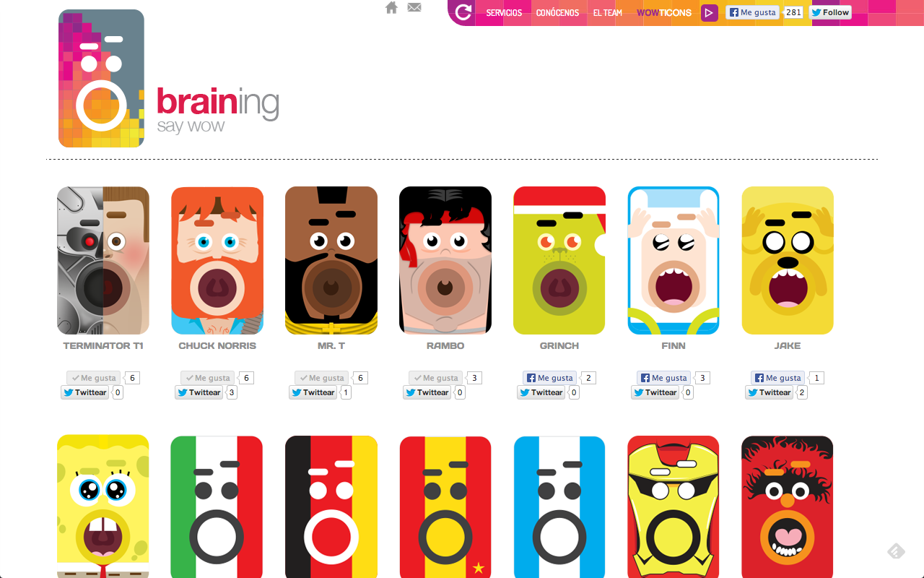Image resolution: width=924 pixels, height=578 pixels.
Task: Click Me gusta under Jake
Action: pyautogui.click(x=778, y=378)
